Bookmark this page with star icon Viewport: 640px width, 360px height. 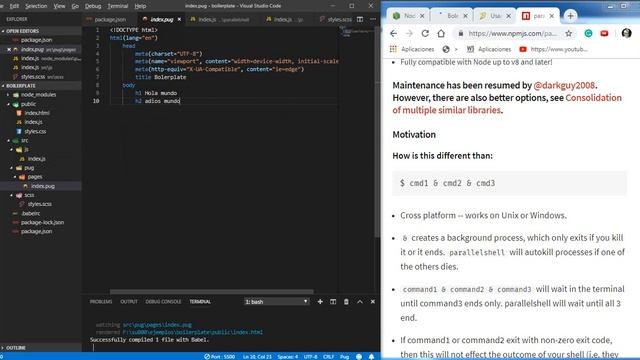(x=569, y=33)
